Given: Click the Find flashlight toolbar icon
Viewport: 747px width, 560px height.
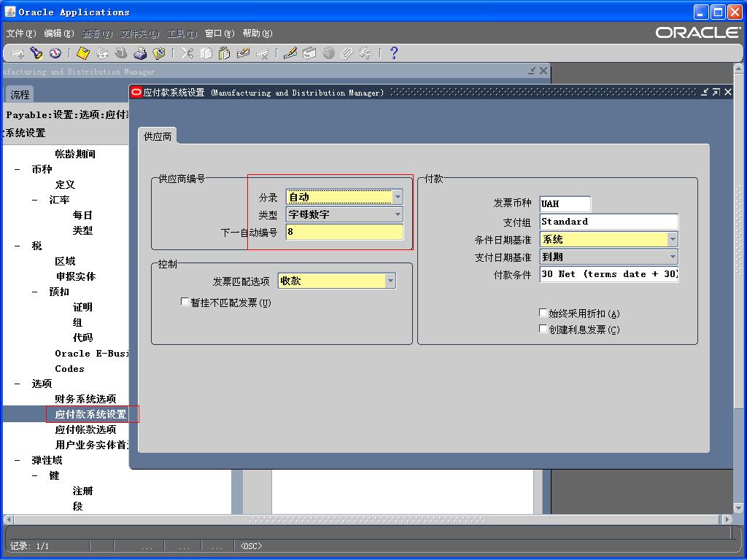Looking at the screenshot, I should tap(36, 53).
